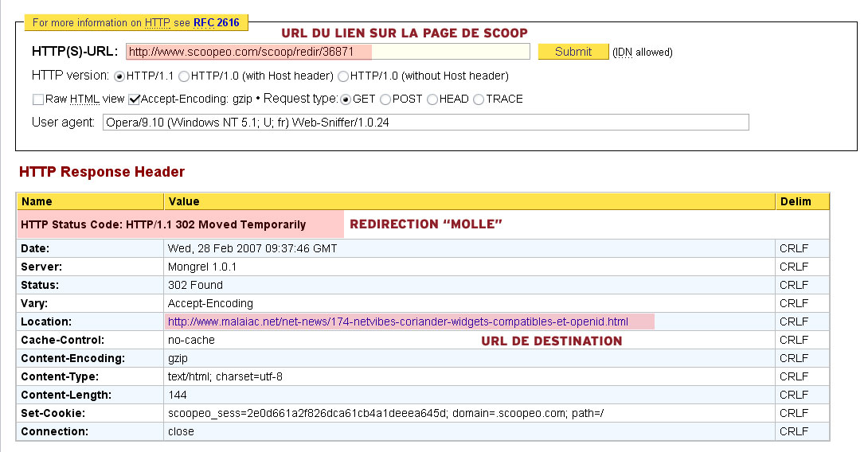The image size is (868, 452).
Task: Click the Content-Type value text/html
Action: click(225, 376)
